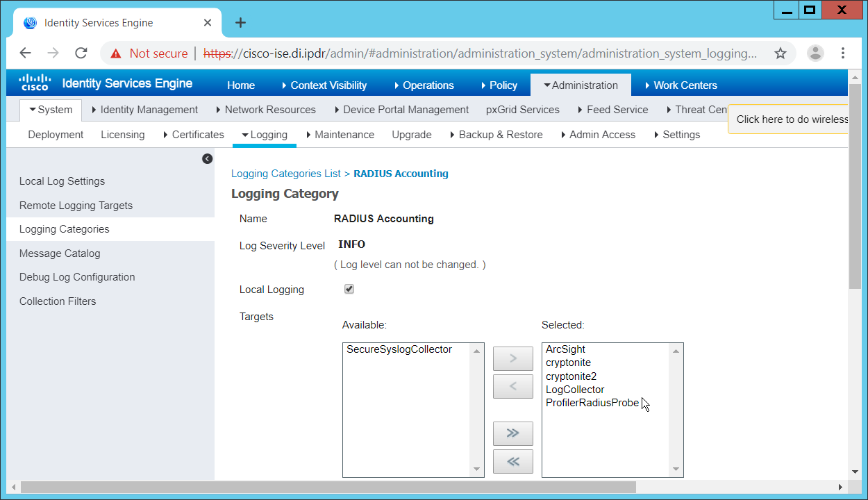Expand the Context Visibility menu

324,85
